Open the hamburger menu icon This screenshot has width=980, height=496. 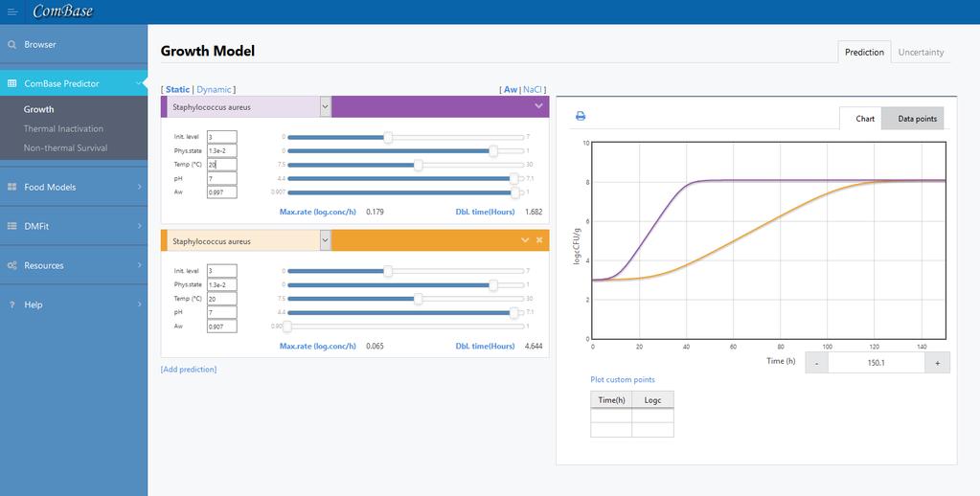pos(11,11)
